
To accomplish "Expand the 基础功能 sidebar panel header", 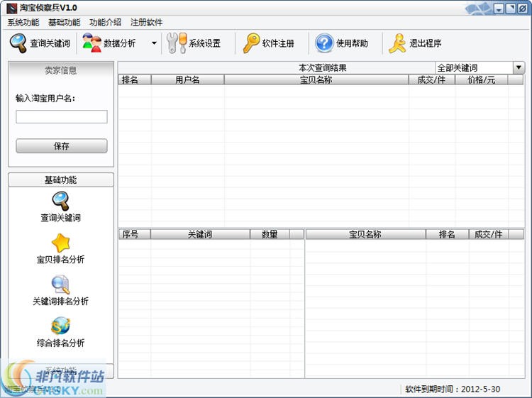I will (x=61, y=179).
